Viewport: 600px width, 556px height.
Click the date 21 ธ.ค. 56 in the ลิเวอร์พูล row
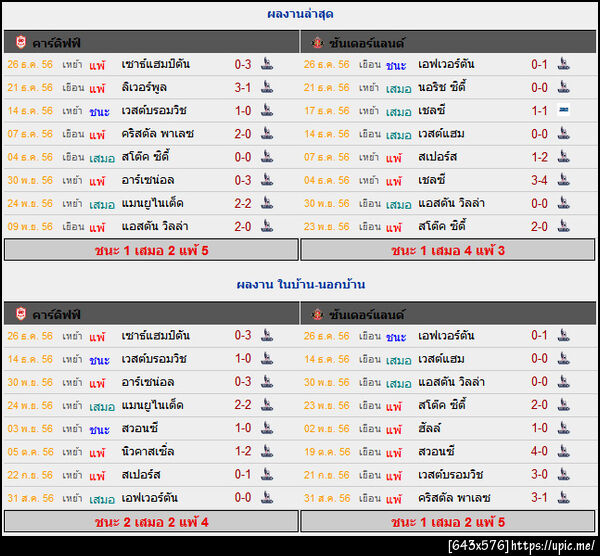coord(30,88)
